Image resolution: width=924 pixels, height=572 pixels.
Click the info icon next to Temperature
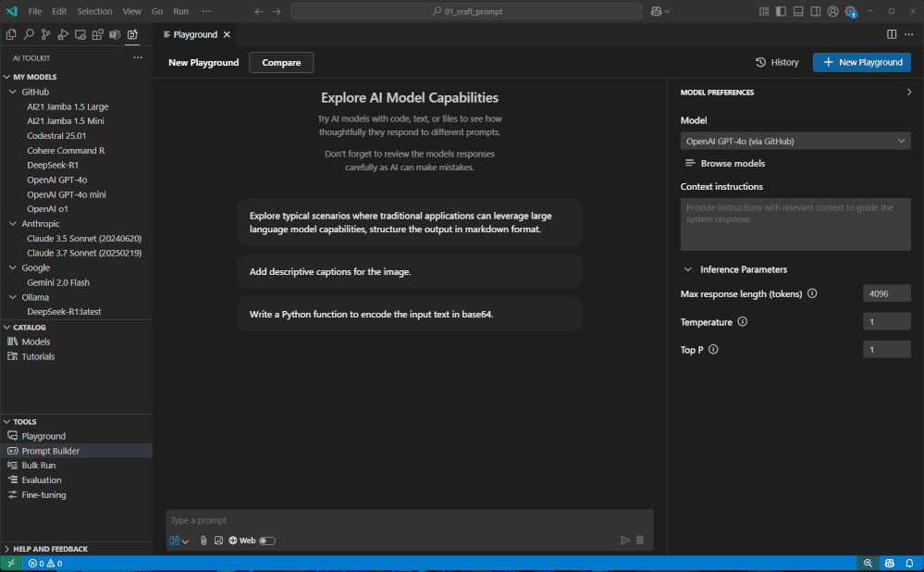[743, 321]
